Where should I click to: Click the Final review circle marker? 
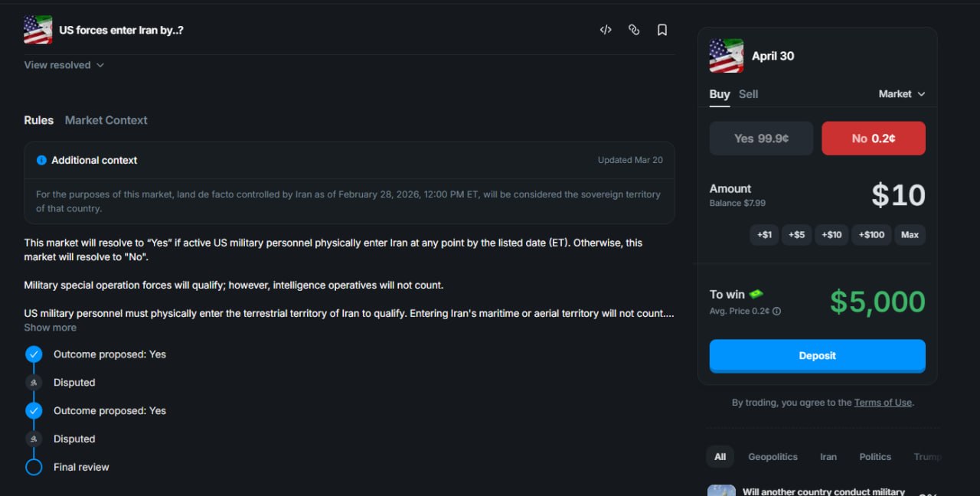(34, 467)
